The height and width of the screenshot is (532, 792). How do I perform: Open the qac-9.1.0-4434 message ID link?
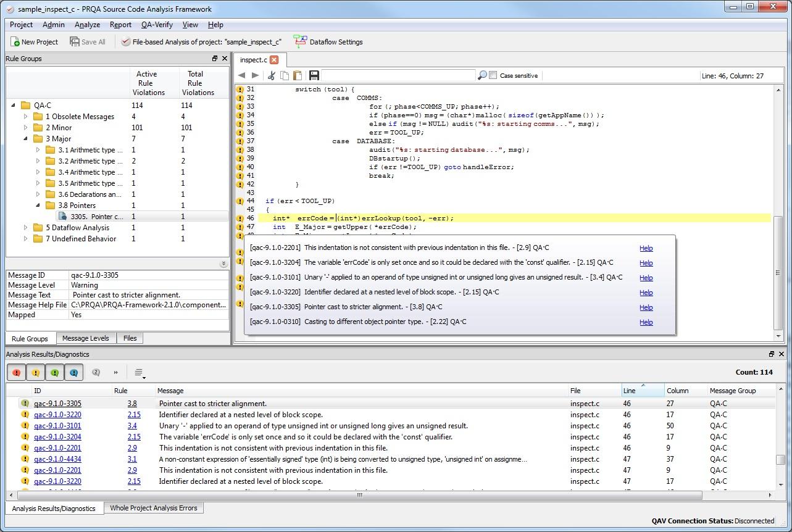57,459
